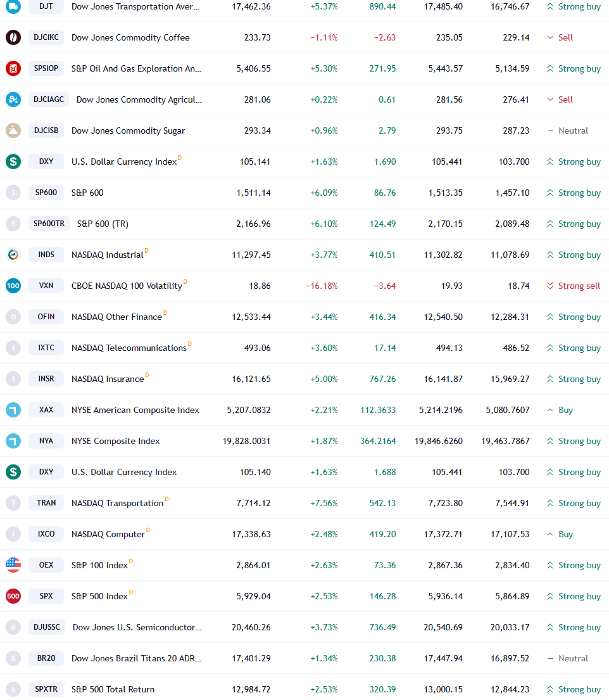
Task: Click the DJUSSC grey letter icon
Action: (13, 627)
